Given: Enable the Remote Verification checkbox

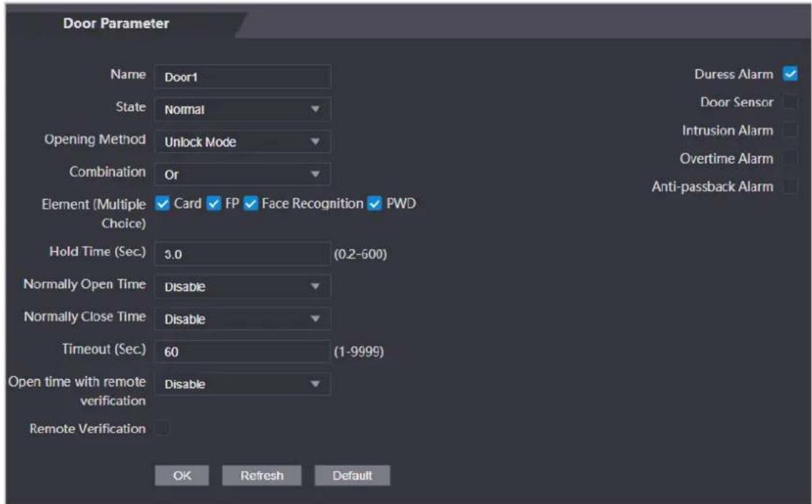Looking at the screenshot, I should point(162,428).
